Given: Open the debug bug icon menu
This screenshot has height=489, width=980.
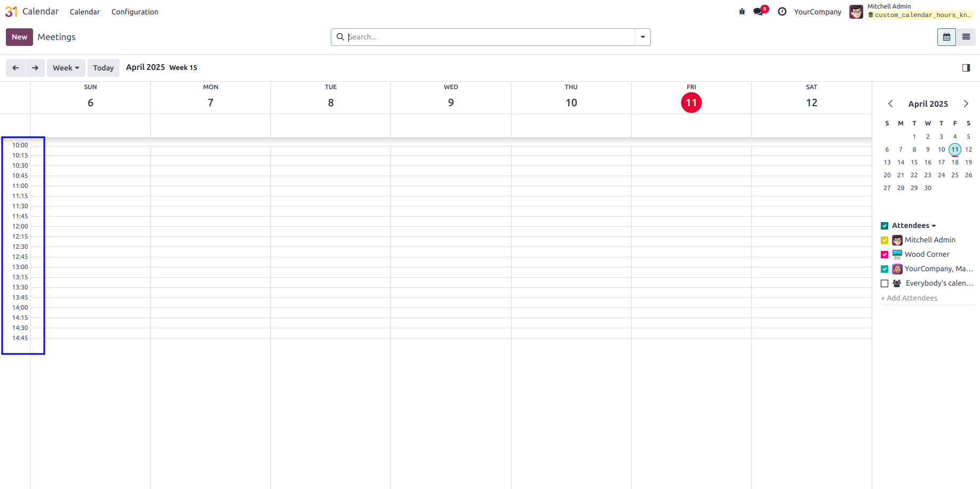Looking at the screenshot, I should tap(742, 12).
